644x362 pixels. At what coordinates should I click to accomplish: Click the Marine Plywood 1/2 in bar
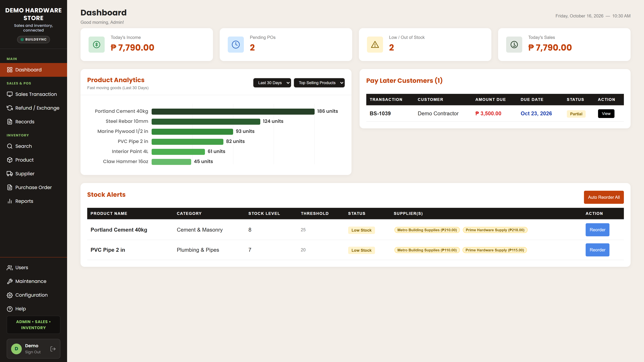(192, 132)
